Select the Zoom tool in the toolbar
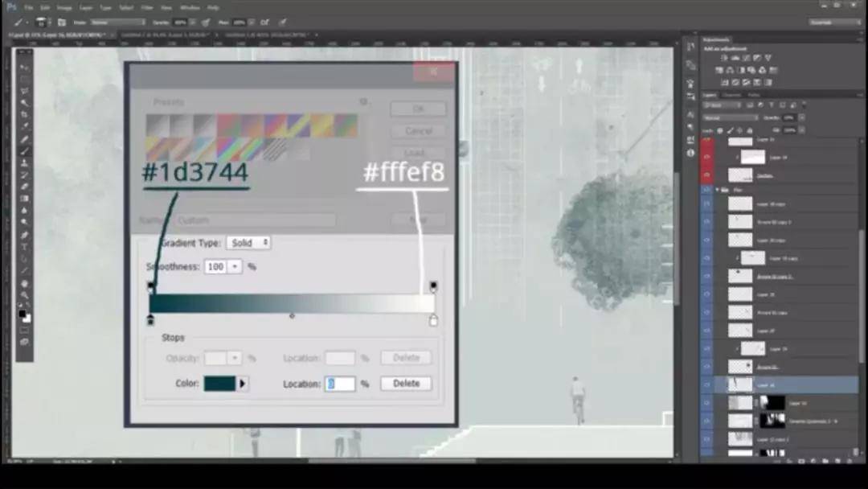Screen dimensions: 868x489 pyautogui.click(x=25, y=295)
